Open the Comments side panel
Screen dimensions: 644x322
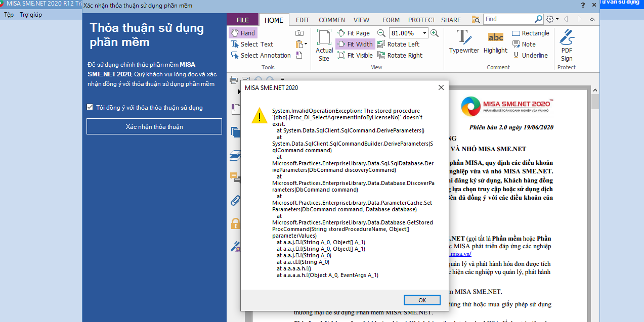[235, 177]
